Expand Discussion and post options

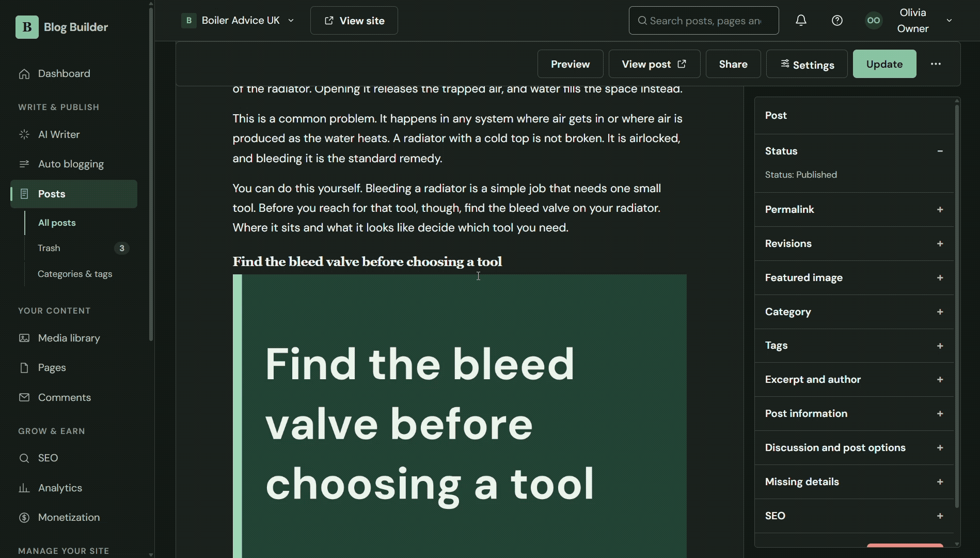[940, 448]
